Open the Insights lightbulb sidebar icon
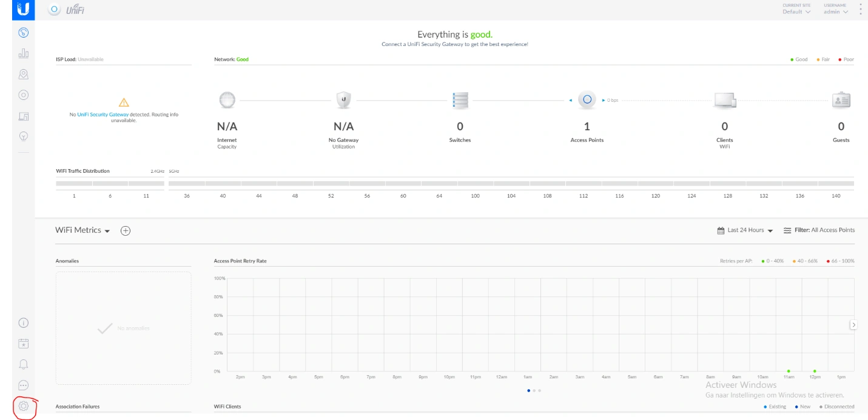Viewport: 868px width, 420px height. click(24, 136)
